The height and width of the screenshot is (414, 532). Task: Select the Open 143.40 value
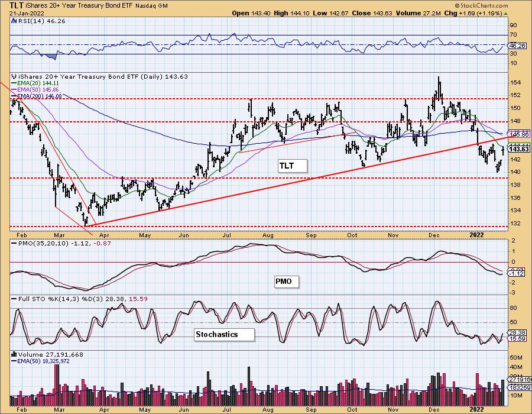click(x=251, y=13)
